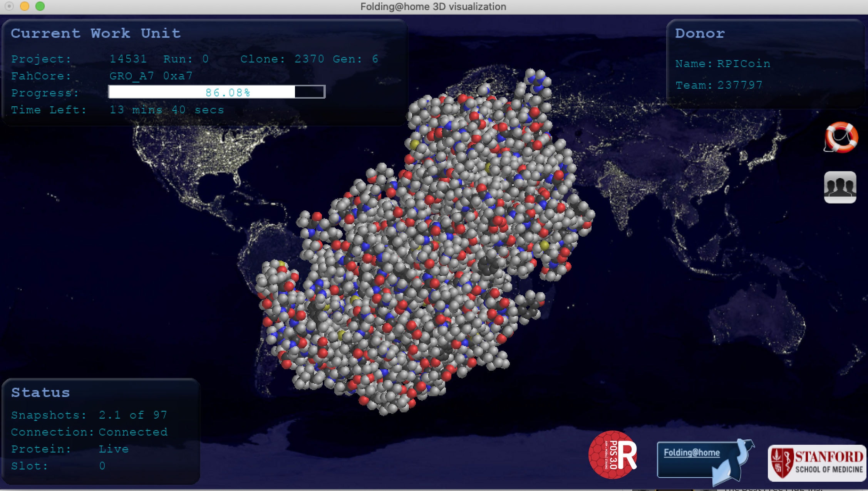Click the project number 14531

coord(128,59)
